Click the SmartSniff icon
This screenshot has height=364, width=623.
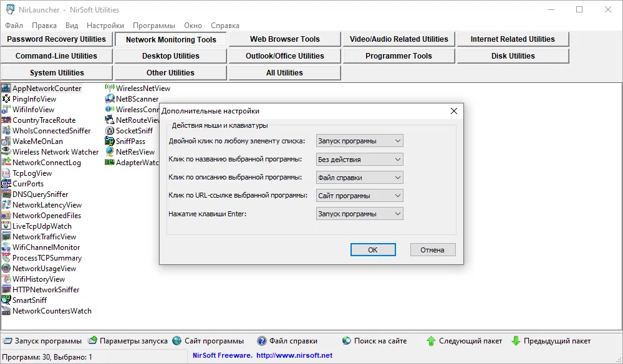point(6,300)
